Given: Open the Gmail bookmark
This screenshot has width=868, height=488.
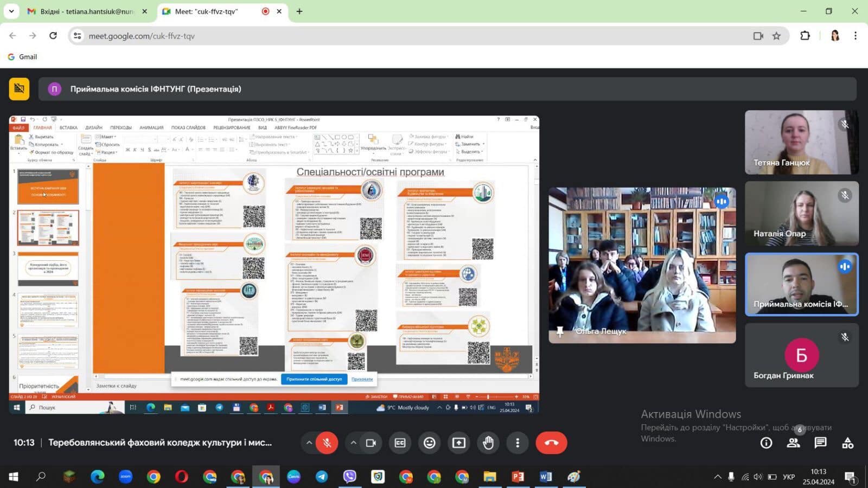Looking at the screenshot, I should click(x=23, y=57).
